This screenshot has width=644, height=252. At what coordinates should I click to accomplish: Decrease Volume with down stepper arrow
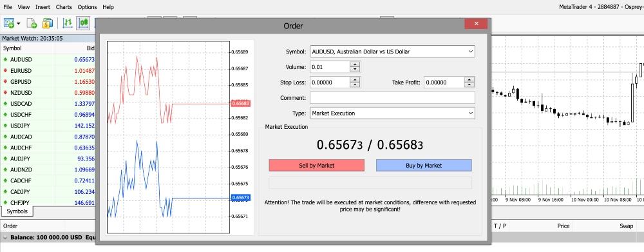[355, 70]
